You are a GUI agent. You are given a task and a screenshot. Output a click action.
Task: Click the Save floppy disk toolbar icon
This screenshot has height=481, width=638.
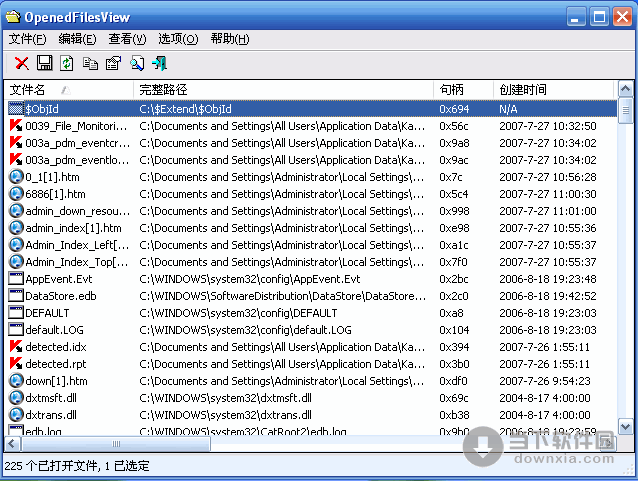44,63
